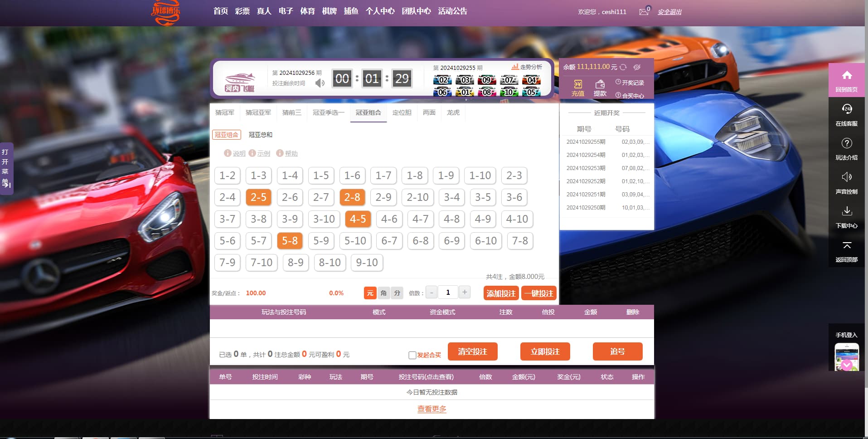The height and width of the screenshot is (439, 868).
Task: Open the mail inbox envelope icon
Action: pyautogui.click(x=644, y=12)
